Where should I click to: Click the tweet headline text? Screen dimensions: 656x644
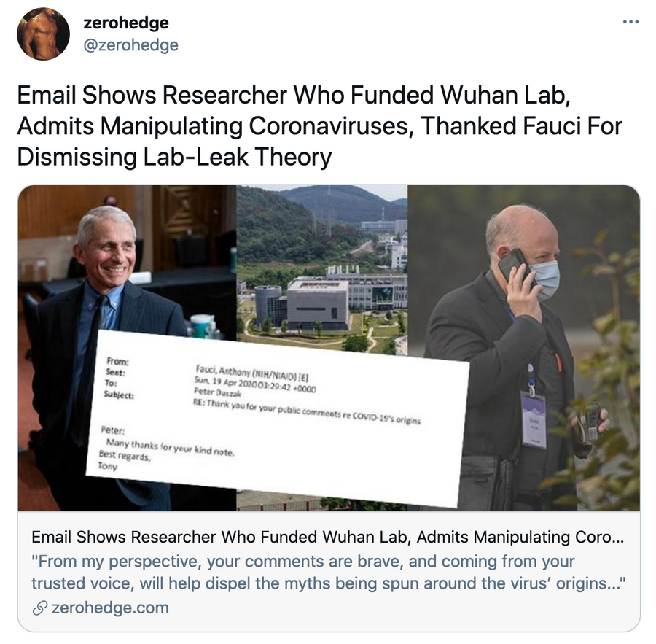(x=320, y=125)
